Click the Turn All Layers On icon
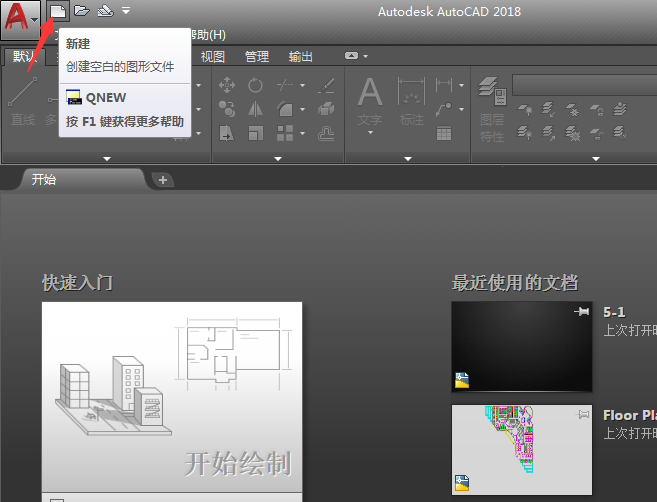This screenshot has width=657, height=502. [525, 133]
